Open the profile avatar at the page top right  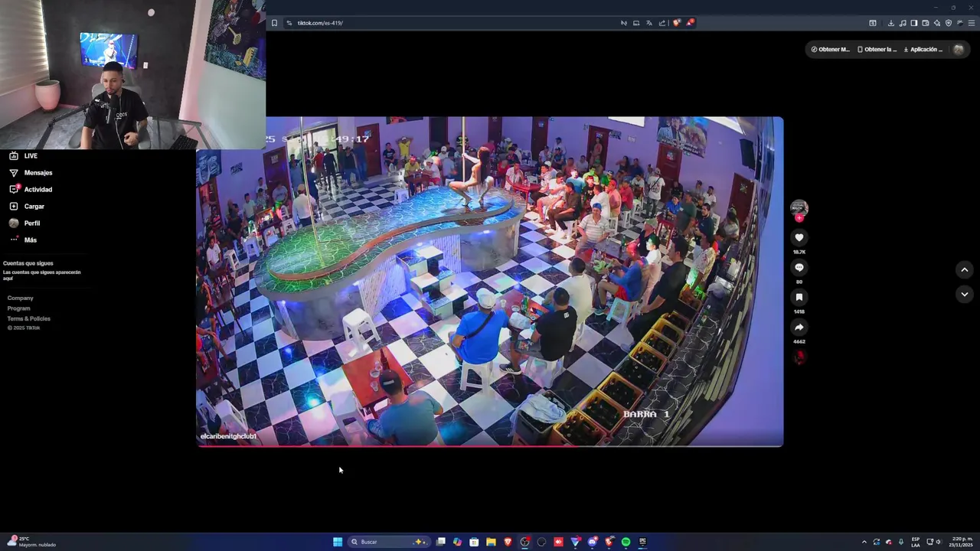pyautogui.click(x=959, y=49)
